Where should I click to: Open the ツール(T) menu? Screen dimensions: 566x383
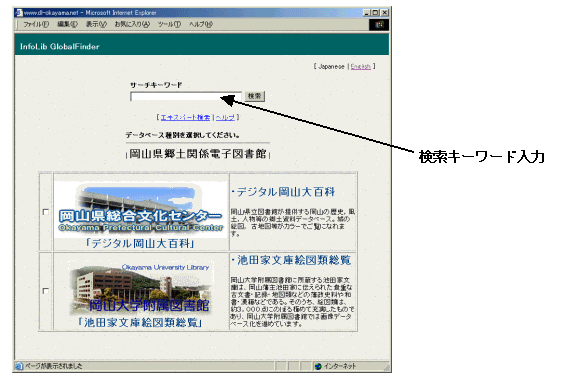coord(169,24)
